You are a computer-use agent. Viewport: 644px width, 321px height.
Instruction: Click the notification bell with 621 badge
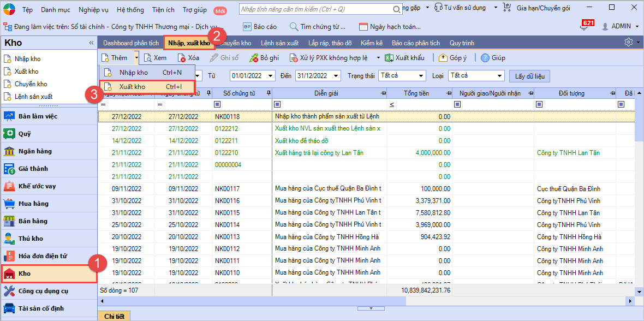point(585,27)
